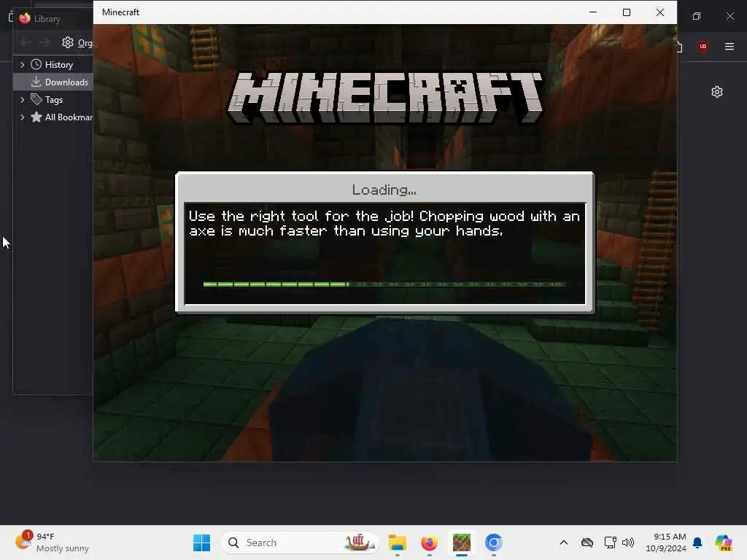Image resolution: width=747 pixels, height=560 pixels.
Task: Click the loading tip about chopping wood
Action: point(384,223)
